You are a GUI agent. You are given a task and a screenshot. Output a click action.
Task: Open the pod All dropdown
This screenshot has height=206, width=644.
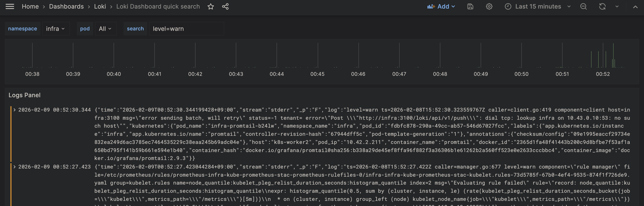click(x=105, y=29)
